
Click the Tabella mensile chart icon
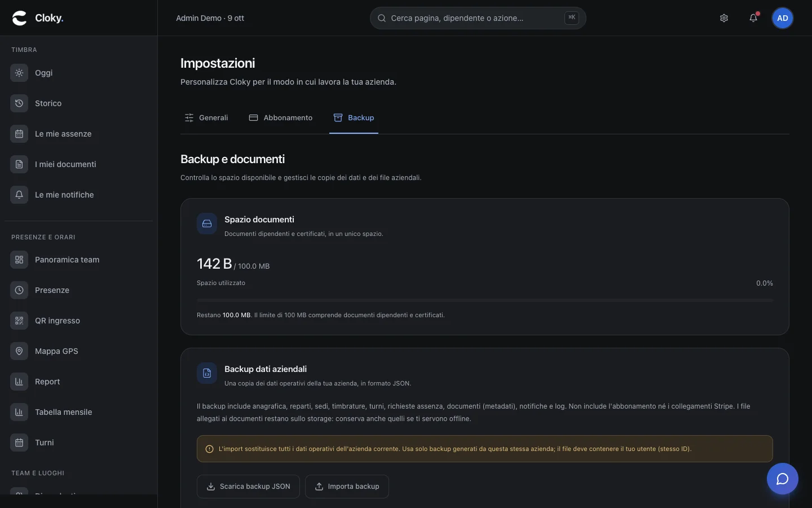point(19,412)
